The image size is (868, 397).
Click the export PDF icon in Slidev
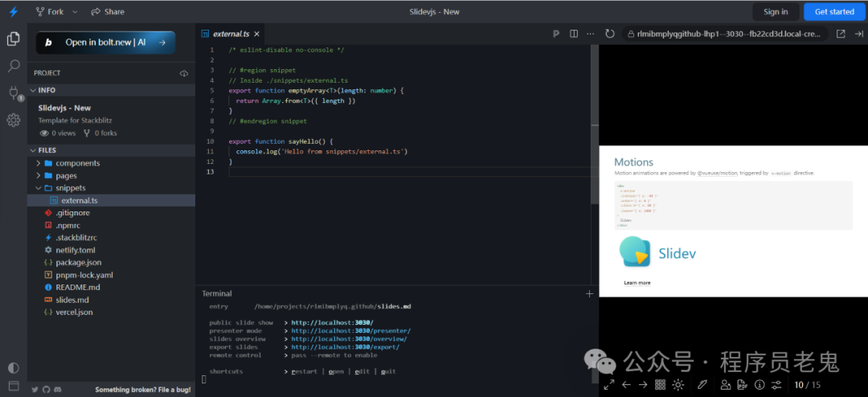tap(743, 384)
